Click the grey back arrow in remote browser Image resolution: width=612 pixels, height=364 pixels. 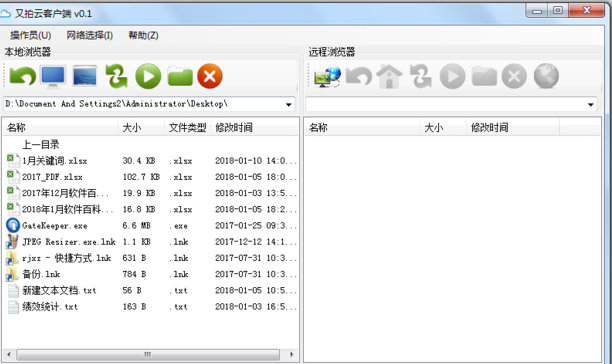[359, 76]
